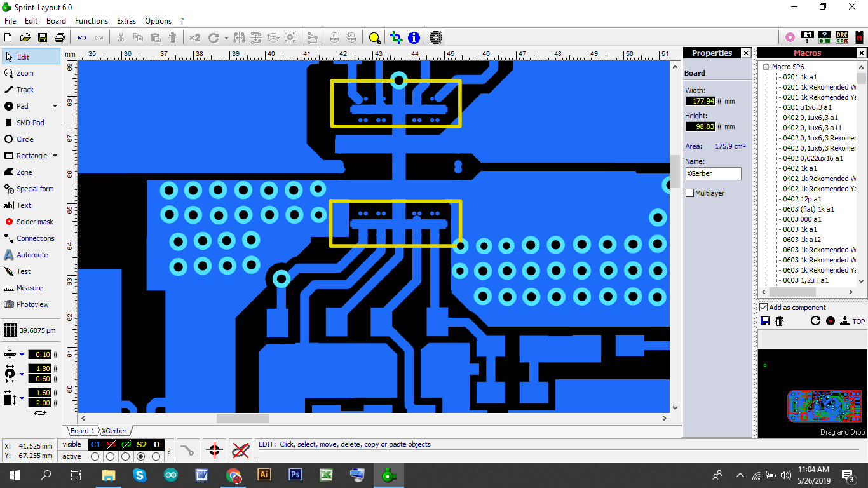The height and width of the screenshot is (488, 868).
Task: Open the Photoview mode
Action: (x=31, y=304)
